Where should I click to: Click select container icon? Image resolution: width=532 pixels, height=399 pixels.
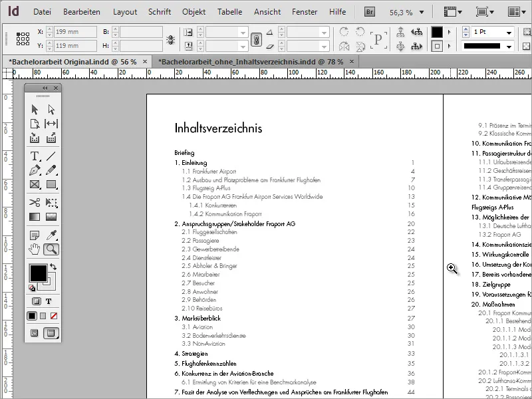[x=400, y=32]
